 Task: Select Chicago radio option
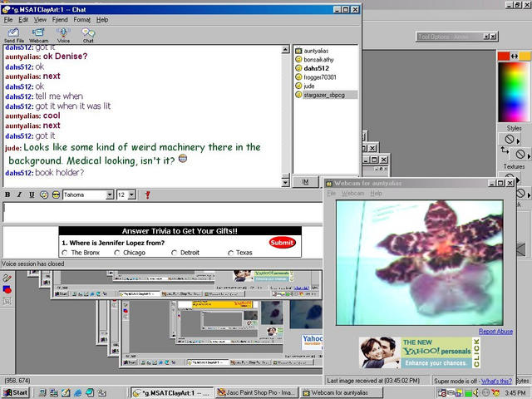point(117,253)
